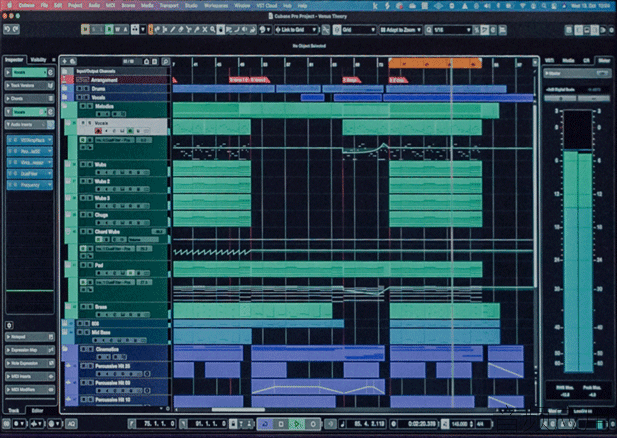Click the Note Expression section header
Screen dimensions: 617x438
coord(30,363)
